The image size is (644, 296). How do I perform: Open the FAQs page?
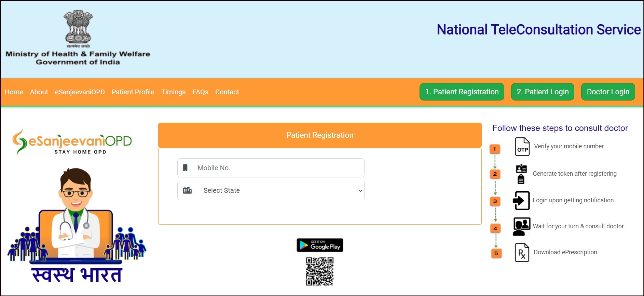201,92
